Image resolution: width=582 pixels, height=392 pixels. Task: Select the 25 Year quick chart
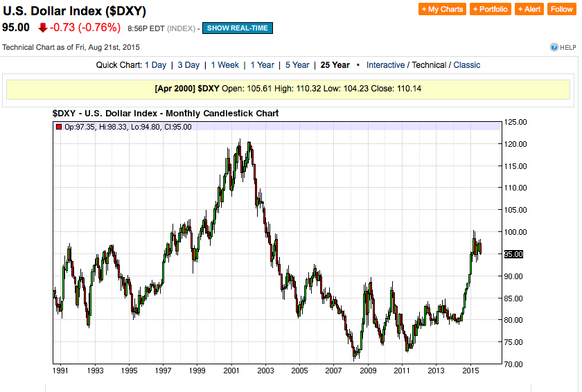(x=335, y=65)
